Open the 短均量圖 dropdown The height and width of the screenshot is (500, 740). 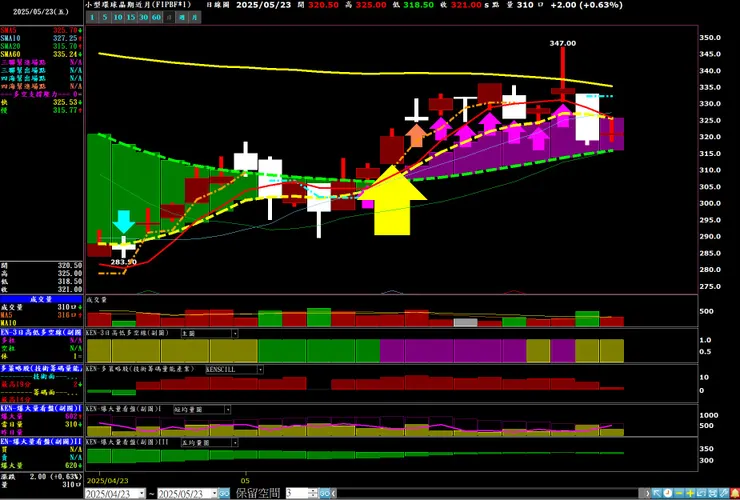(227, 410)
